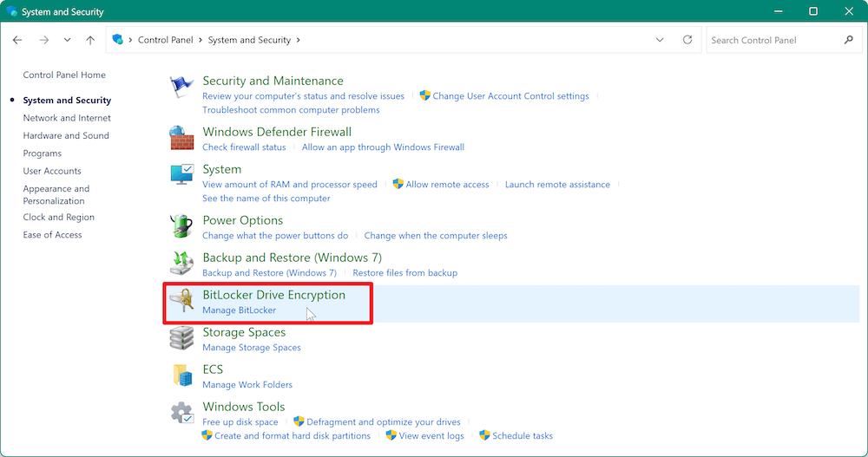Click Manage Storage Spaces
The height and width of the screenshot is (457, 868).
(x=252, y=348)
